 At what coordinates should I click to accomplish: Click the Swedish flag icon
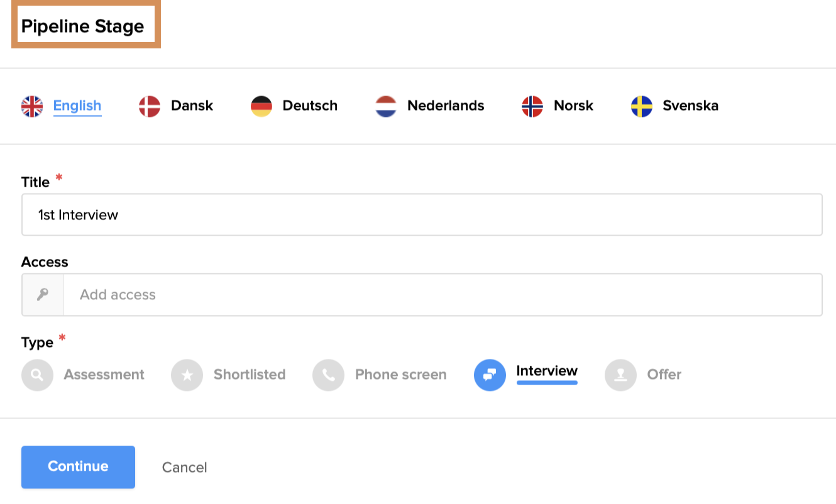(x=642, y=106)
